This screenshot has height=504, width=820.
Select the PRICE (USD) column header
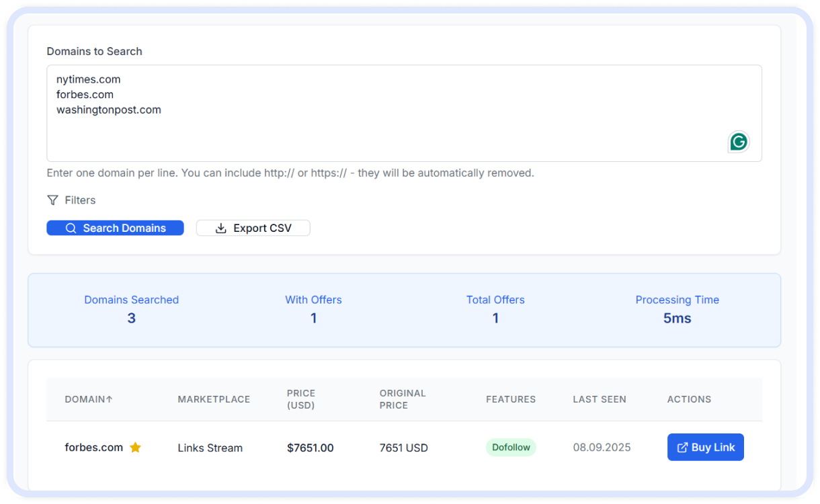[301, 398]
